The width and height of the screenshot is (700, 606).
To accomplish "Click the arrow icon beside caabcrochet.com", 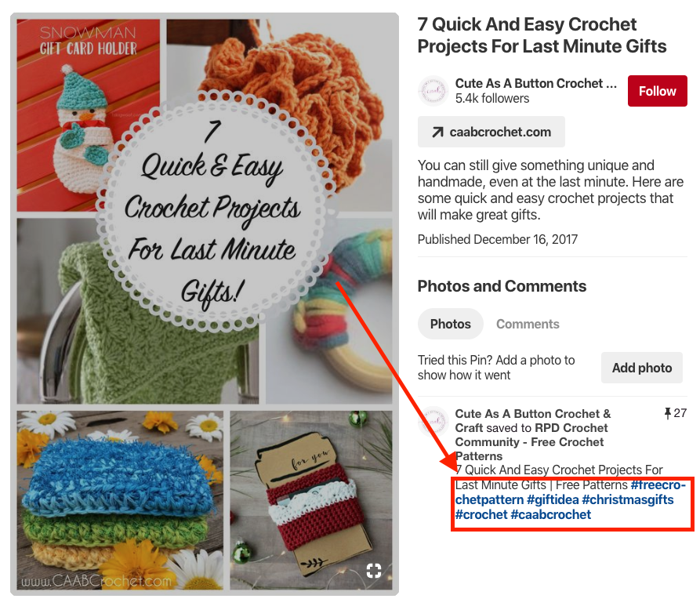I will 437,132.
